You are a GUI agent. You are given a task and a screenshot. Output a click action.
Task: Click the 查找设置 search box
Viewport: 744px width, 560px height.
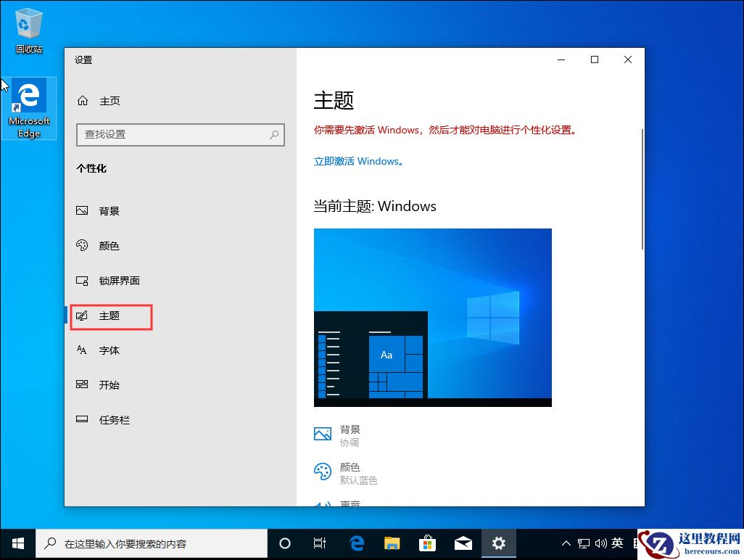point(180,135)
